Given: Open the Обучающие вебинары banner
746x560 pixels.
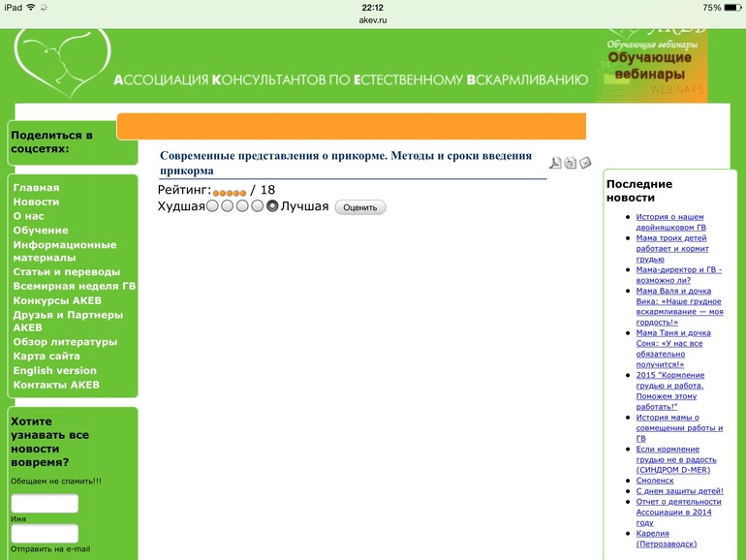Looking at the screenshot, I should pyautogui.click(x=650, y=66).
